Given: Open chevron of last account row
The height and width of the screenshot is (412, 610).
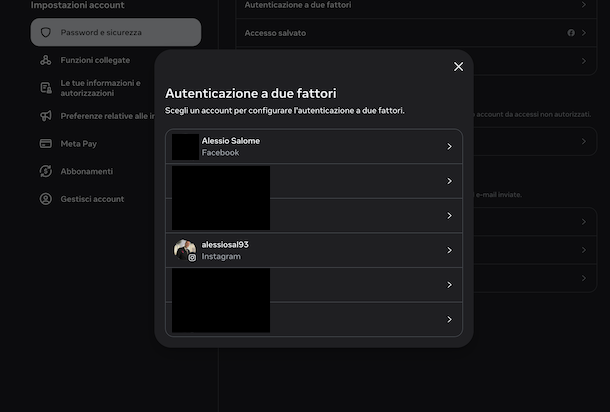Looking at the screenshot, I should [x=449, y=319].
